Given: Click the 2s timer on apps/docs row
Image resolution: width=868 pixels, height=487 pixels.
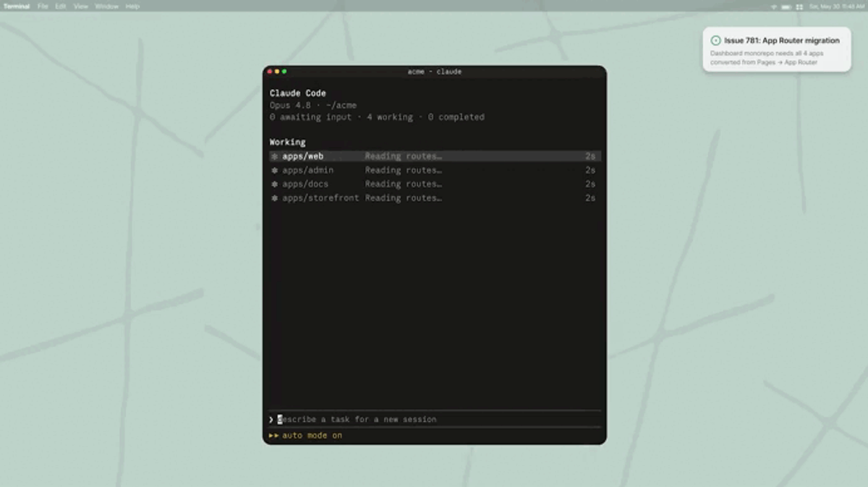Looking at the screenshot, I should (590, 184).
